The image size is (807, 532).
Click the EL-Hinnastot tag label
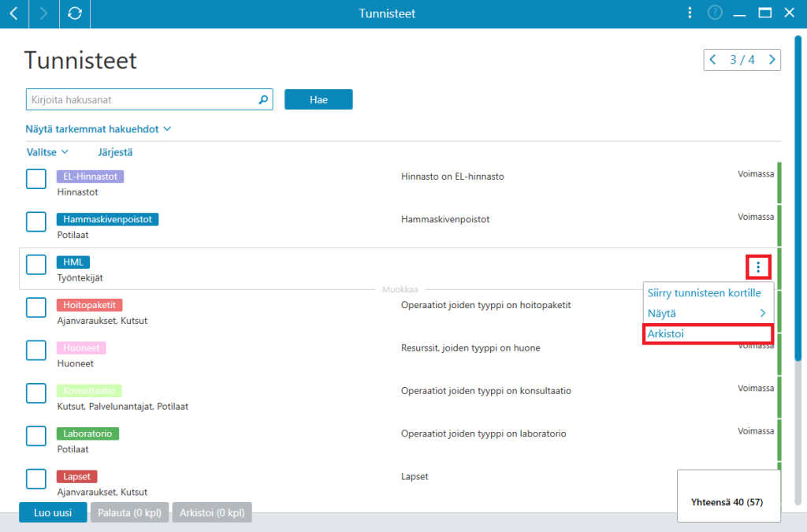[x=90, y=177]
